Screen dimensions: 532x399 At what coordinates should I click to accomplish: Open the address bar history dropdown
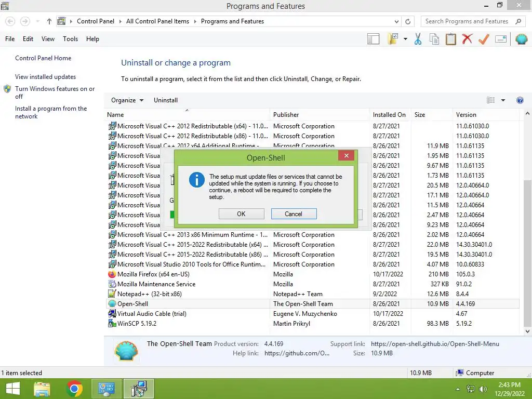(396, 21)
